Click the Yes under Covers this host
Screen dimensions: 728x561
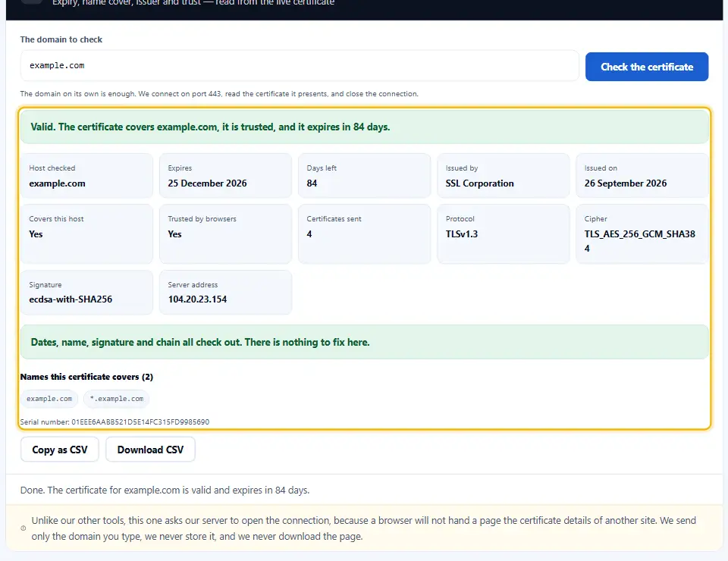click(36, 233)
